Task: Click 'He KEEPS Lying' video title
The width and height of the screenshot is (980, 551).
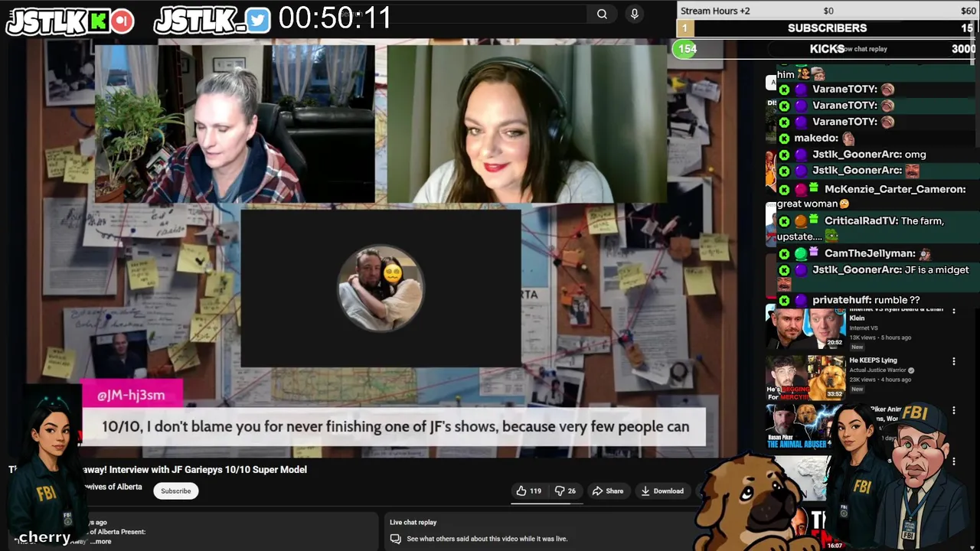Action: (873, 360)
